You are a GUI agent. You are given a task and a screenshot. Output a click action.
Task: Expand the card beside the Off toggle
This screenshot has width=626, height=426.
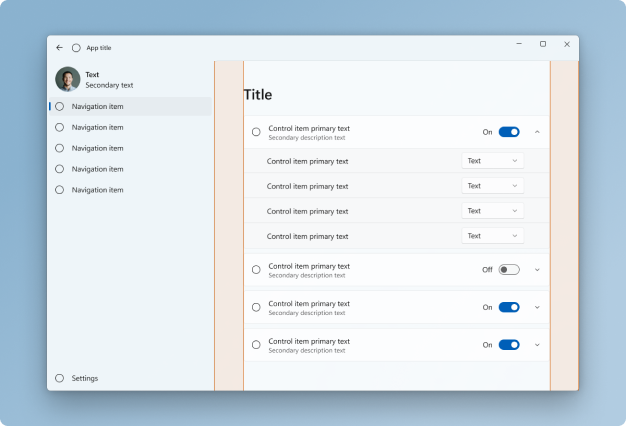(x=537, y=270)
